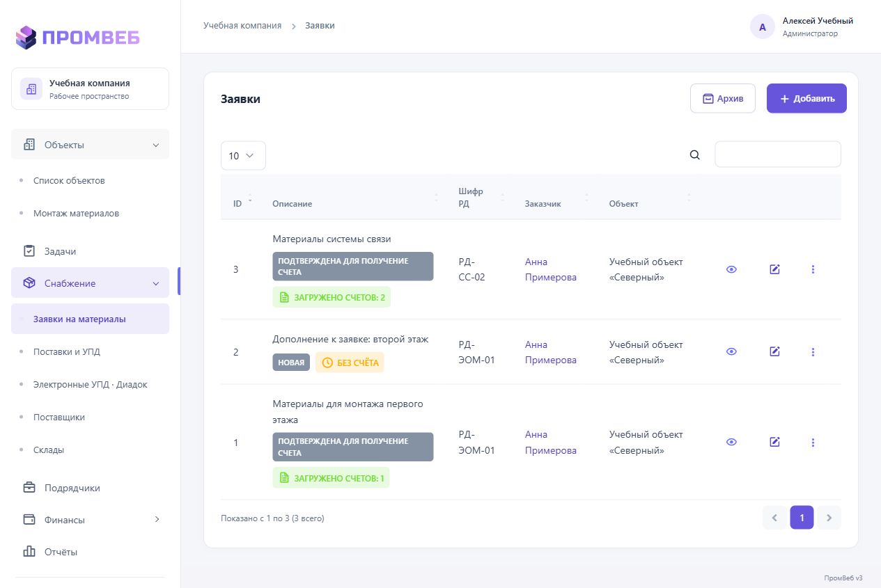Edit the Материалы системы связи request
Screen dimensions: 881x588
pos(774,269)
